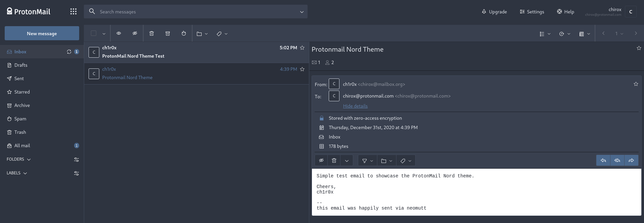Collapse the LABELS section

point(17,173)
